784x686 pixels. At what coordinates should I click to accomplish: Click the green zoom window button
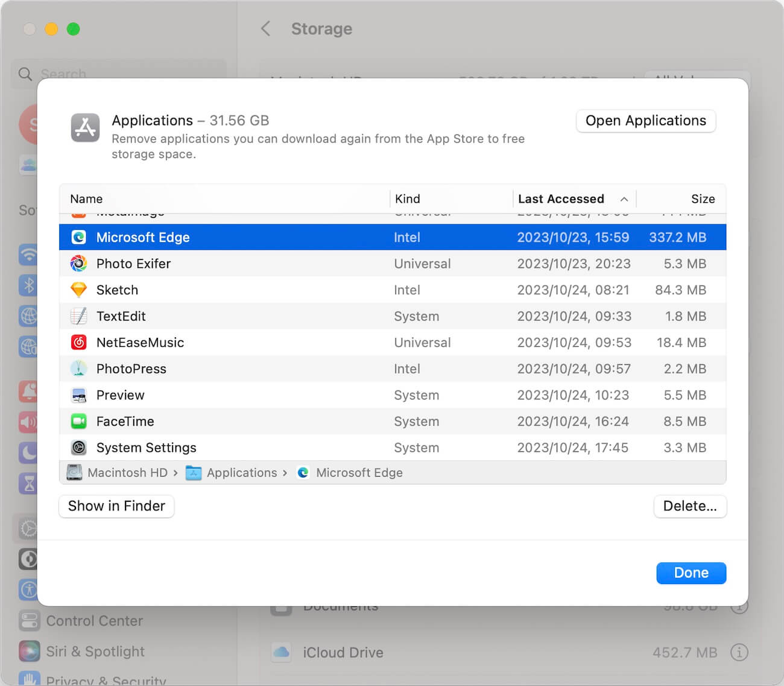click(73, 29)
